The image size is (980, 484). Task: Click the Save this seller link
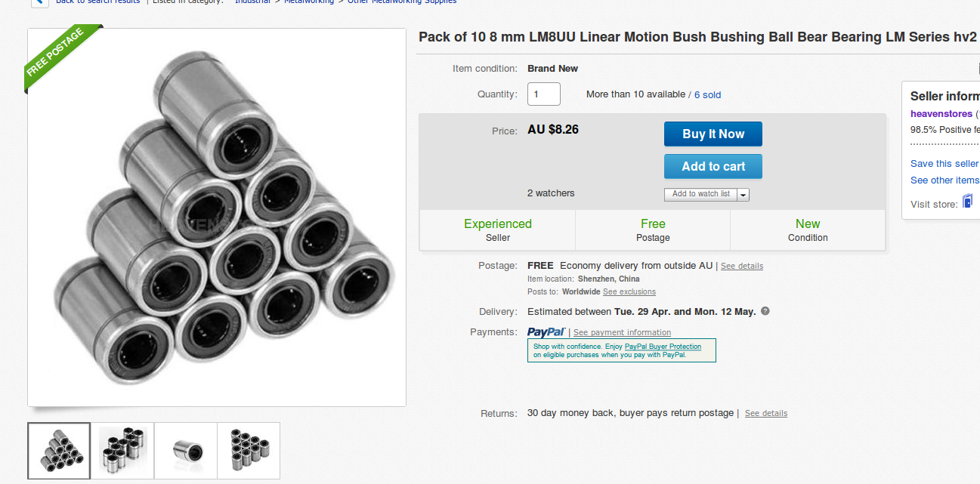click(x=944, y=164)
